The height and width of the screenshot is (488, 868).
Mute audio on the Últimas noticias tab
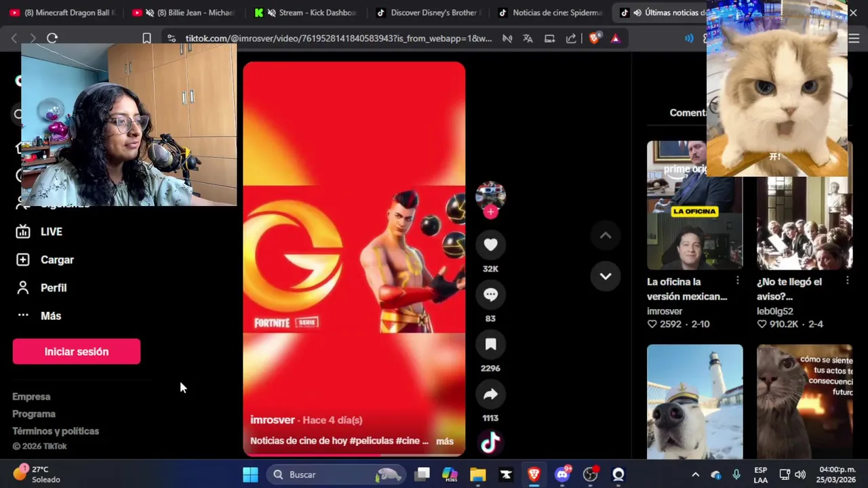coord(637,13)
